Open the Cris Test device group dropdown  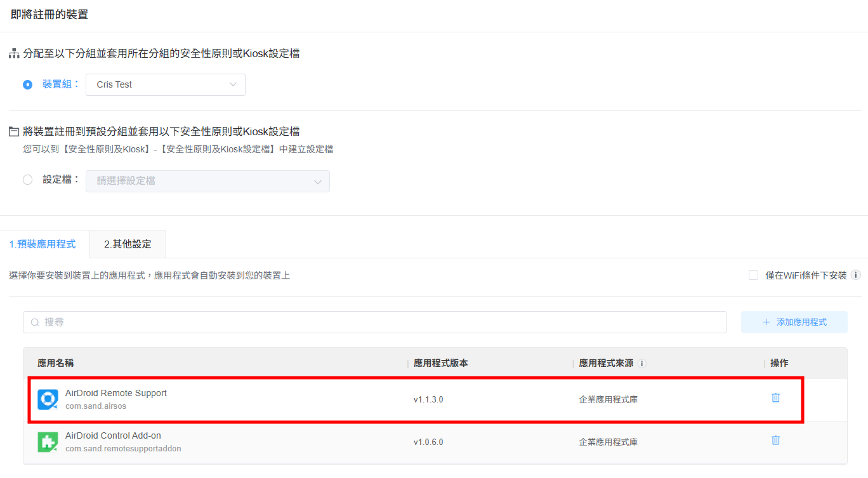click(x=166, y=84)
